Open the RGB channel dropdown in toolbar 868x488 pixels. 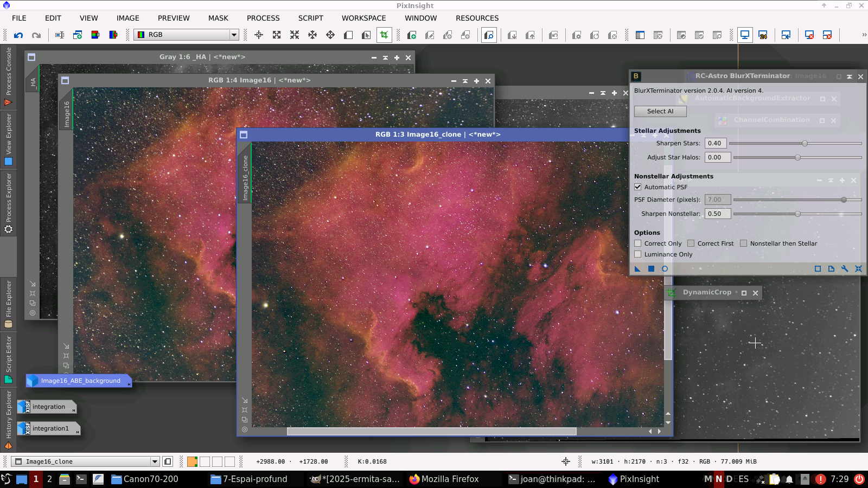[x=234, y=35]
